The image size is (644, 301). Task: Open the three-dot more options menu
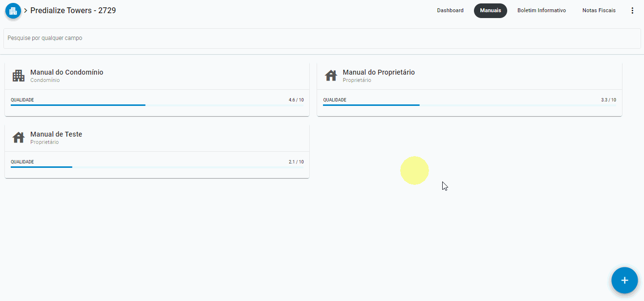633,10
